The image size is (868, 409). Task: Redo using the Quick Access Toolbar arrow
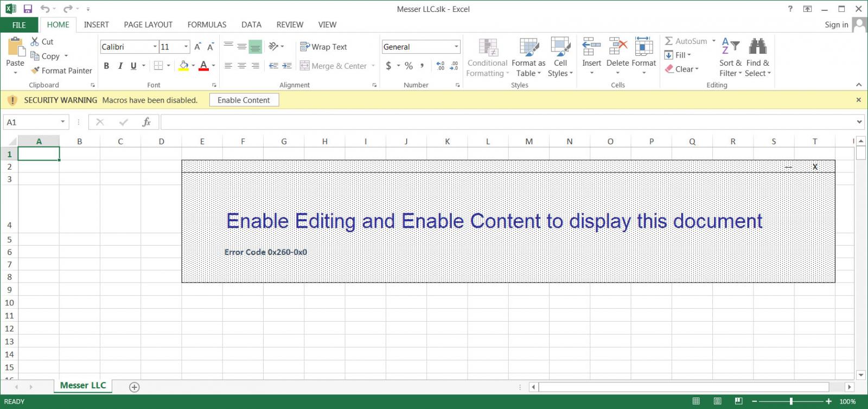tap(67, 9)
